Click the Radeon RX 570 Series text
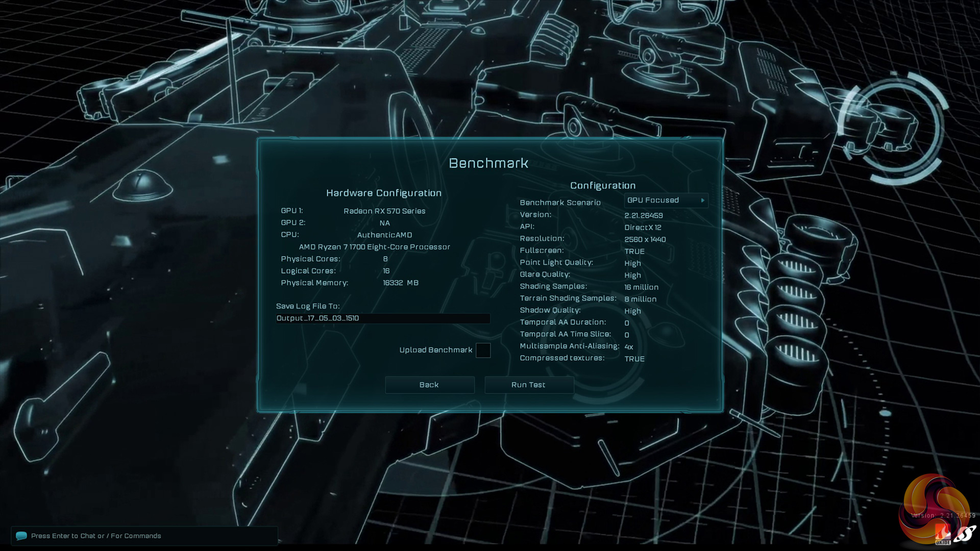The width and height of the screenshot is (980, 551). point(384,211)
